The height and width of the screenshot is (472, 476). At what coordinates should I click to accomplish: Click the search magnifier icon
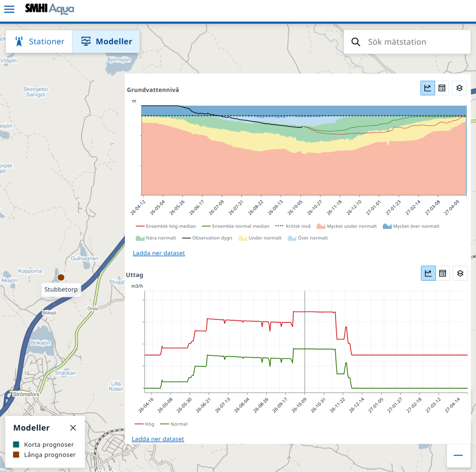pos(356,42)
